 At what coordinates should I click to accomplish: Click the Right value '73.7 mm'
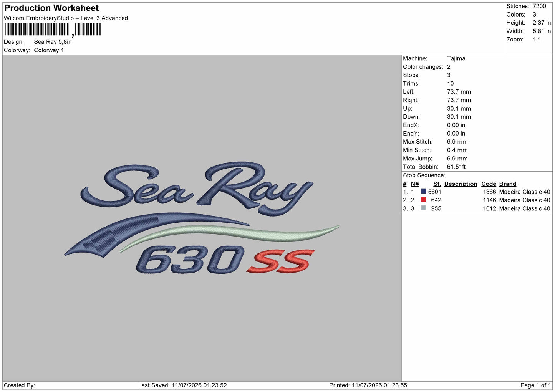point(459,100)
